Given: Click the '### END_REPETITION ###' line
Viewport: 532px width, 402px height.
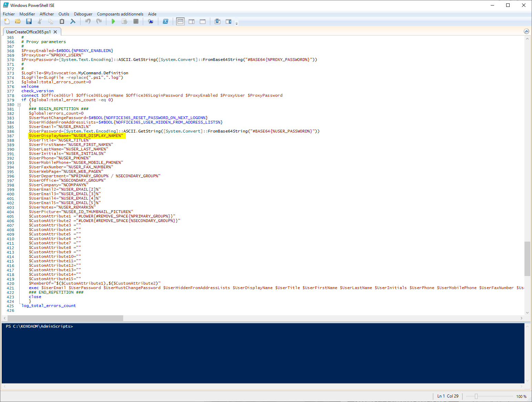Looking at the screenshot, I should (56, 292).
